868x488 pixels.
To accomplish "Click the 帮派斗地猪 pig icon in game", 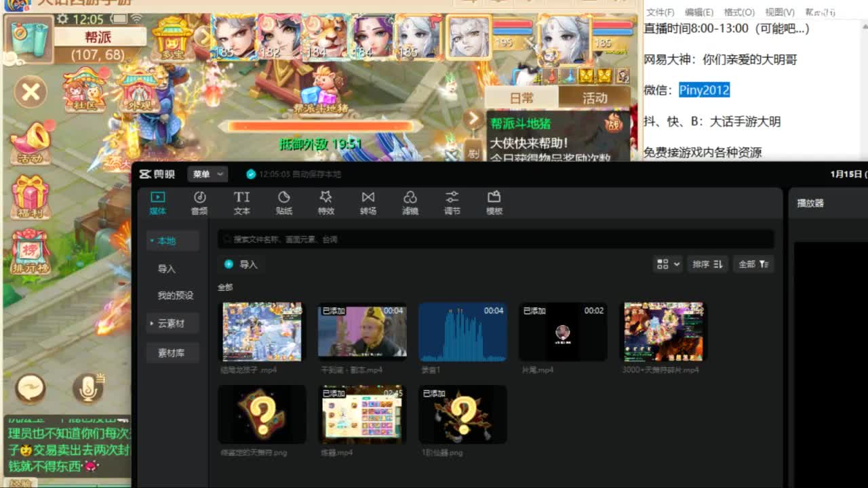I will pos(321,89).
